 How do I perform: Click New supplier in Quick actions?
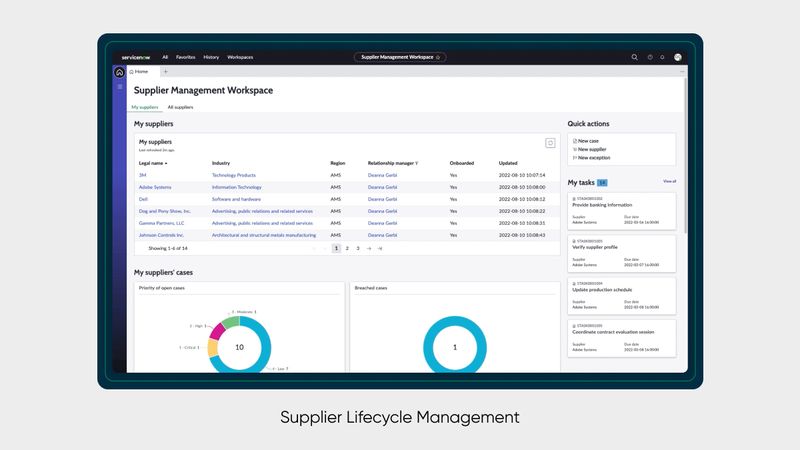(x=592, y=149)
